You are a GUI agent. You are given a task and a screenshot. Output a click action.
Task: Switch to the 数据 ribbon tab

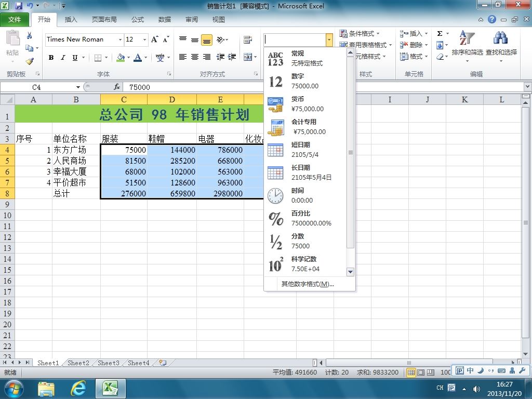coord(165,20)
